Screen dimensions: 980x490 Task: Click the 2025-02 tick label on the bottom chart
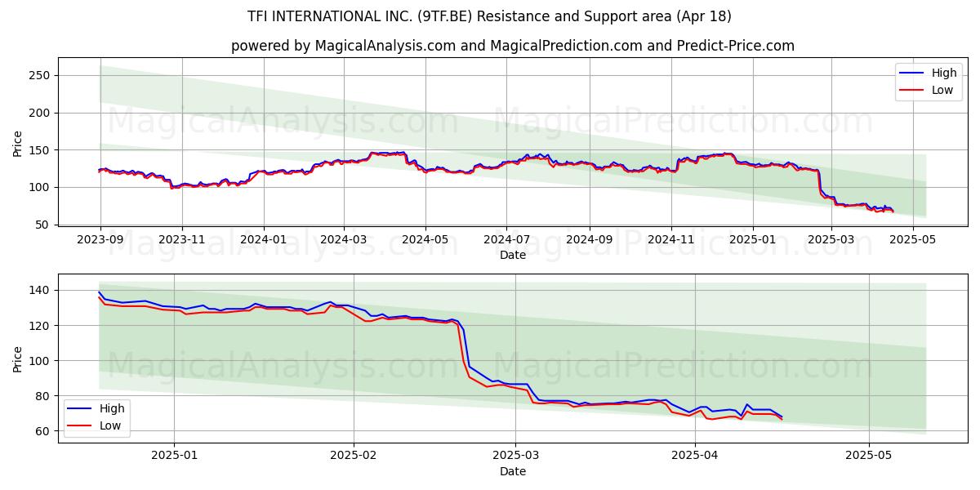pos(354,457)
